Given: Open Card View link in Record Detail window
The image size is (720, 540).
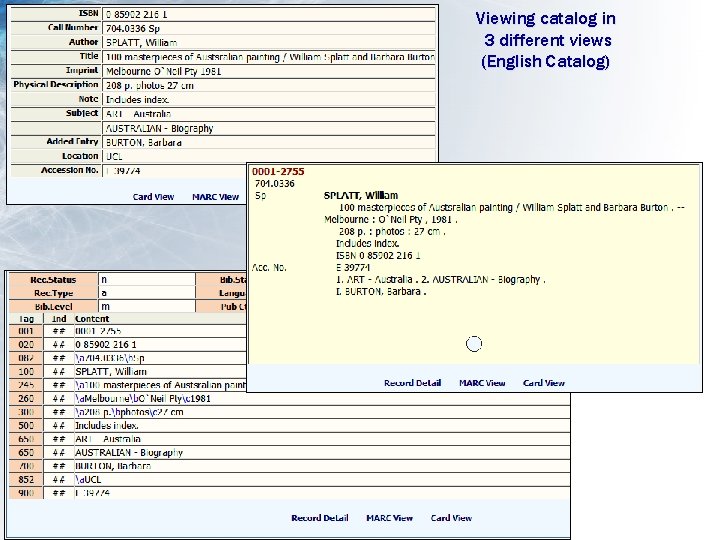Looking at the screenshot, I should (153, 197).
